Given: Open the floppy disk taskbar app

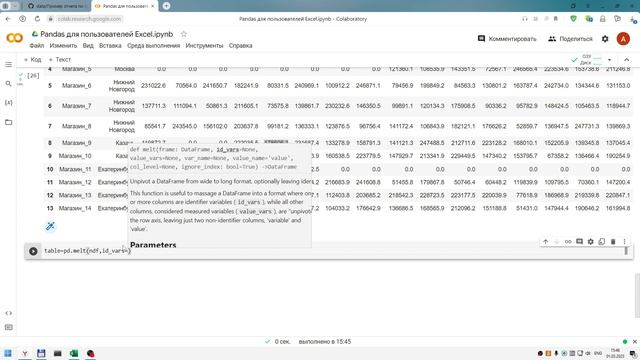Looking at the screenshot, I should tap(41, 353).
